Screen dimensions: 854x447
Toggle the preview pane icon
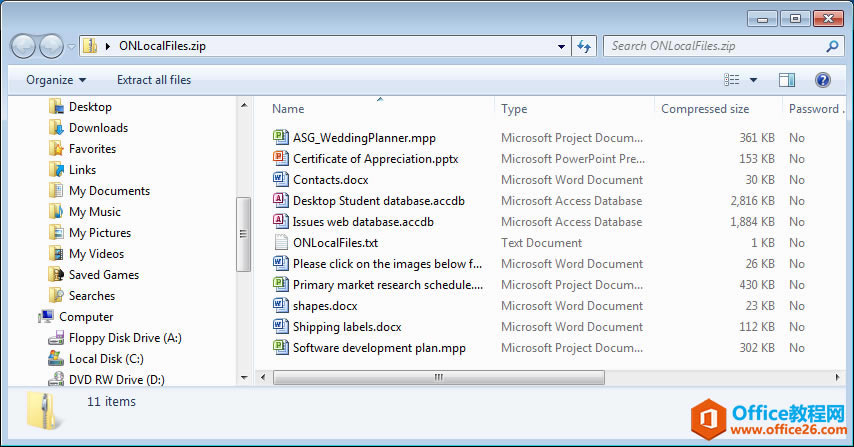[786, 80]
